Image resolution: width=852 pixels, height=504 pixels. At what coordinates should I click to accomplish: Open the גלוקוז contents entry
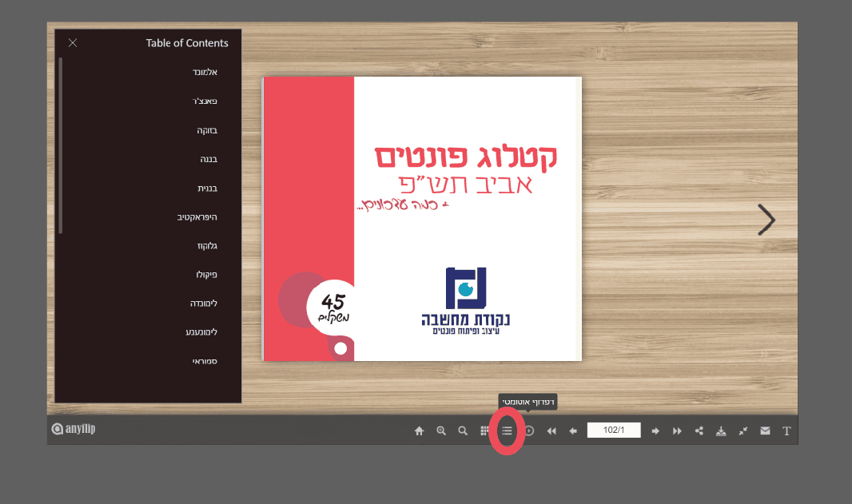pyautogui.click(x=207, y=246)
